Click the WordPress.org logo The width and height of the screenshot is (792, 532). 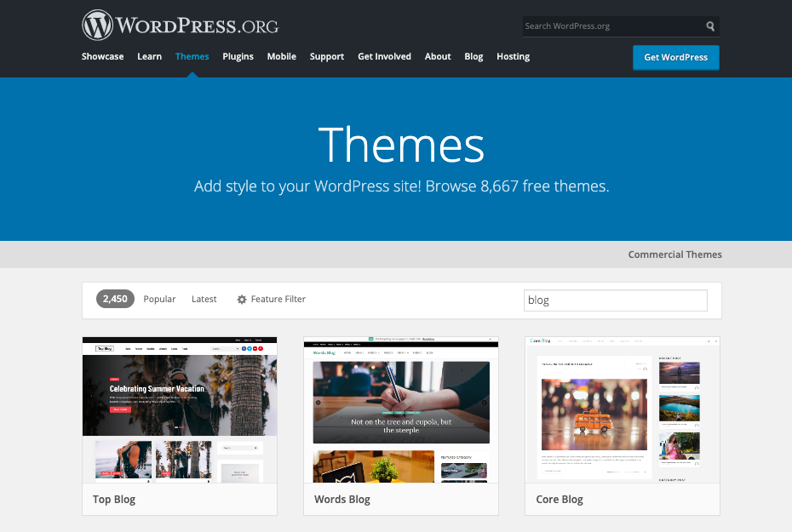[180, 26]
